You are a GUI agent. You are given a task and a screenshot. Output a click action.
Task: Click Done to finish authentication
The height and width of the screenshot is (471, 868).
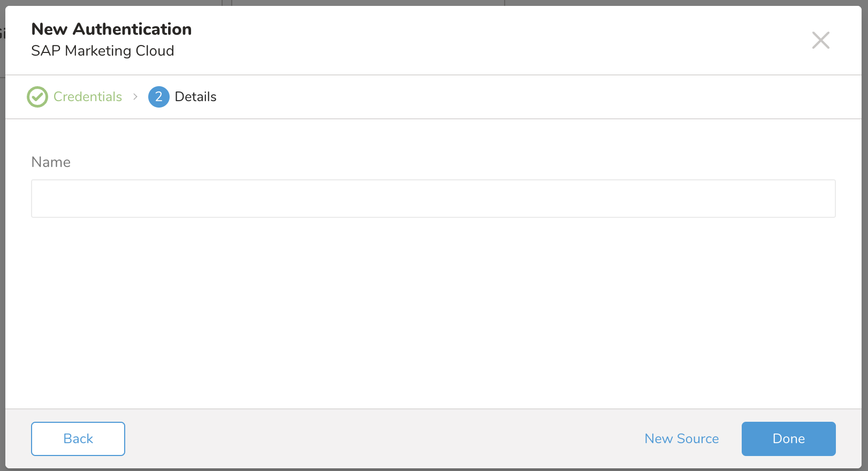click(788, 439)
